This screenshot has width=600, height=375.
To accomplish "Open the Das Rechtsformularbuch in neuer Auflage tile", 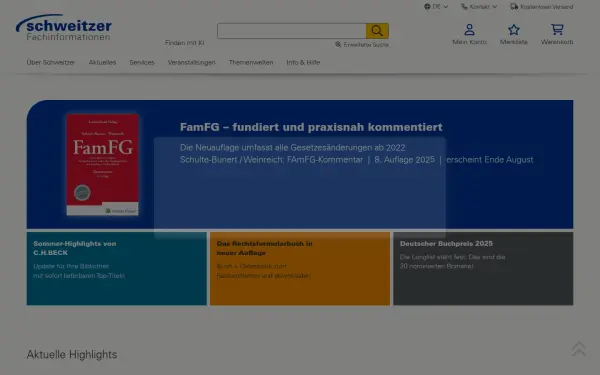I will click(x=300, y=269).
